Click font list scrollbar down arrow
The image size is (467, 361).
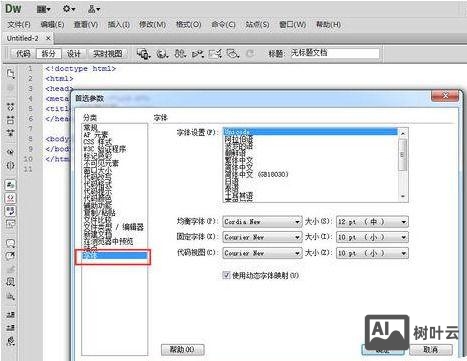click(403, 197)
